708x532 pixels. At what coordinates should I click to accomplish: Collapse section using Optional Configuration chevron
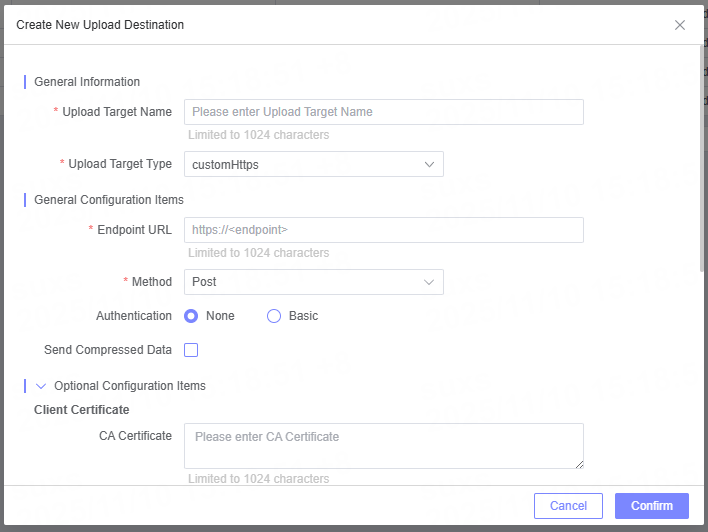[x=41, y=386]
